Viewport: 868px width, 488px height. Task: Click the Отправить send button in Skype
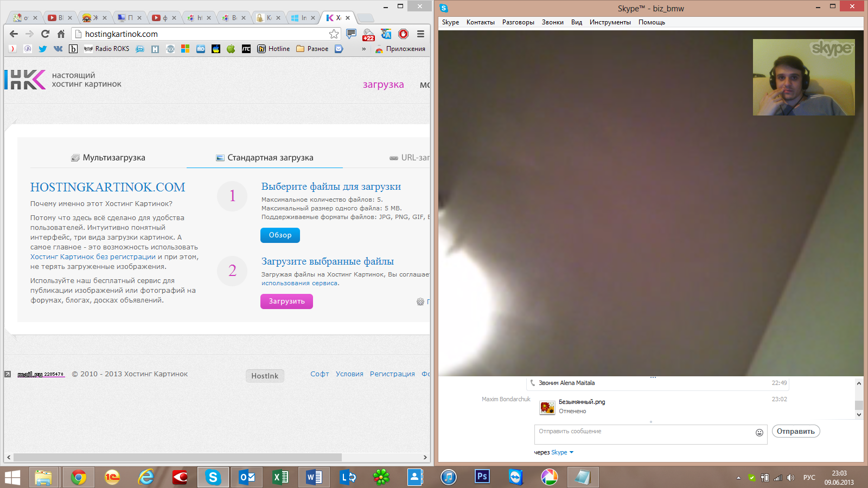[796, 431]
